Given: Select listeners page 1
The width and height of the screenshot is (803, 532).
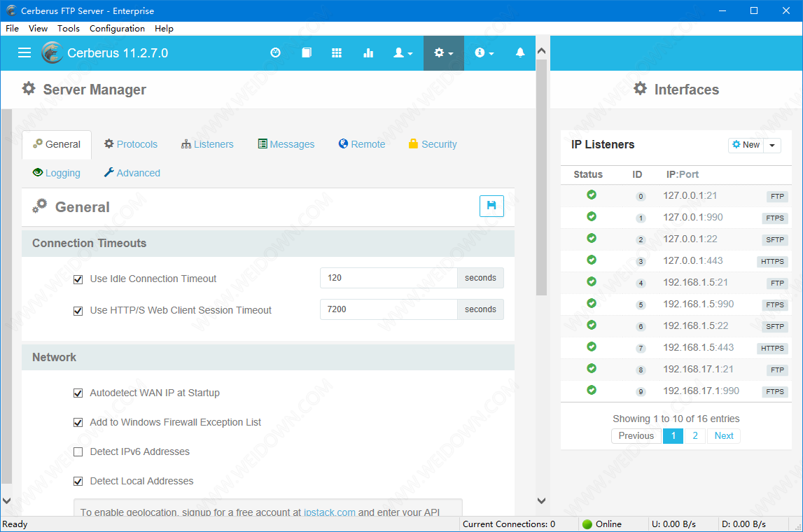Looking at the screenshot, I should point(673,435).
